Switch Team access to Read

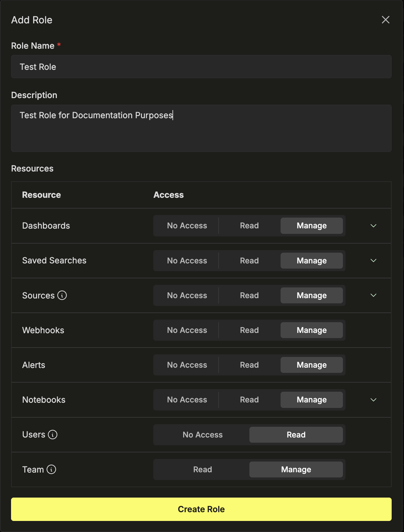coord(202,469)
